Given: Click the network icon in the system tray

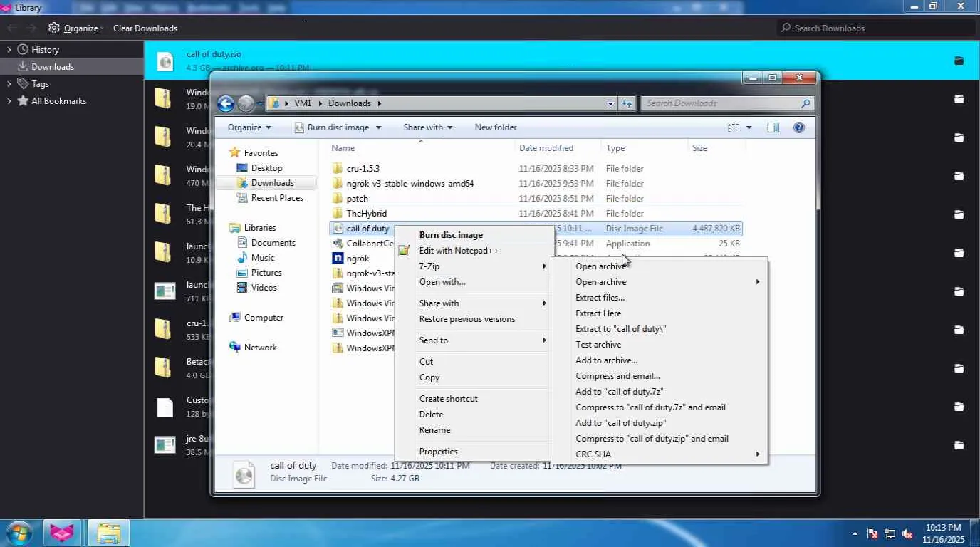Looking at the screenshot, I should (890, 533).
